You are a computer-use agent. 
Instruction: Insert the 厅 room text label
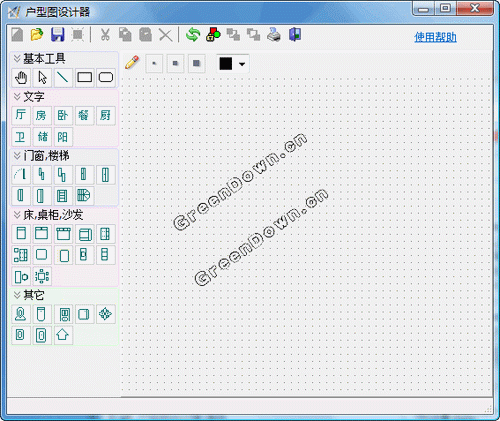21,115
